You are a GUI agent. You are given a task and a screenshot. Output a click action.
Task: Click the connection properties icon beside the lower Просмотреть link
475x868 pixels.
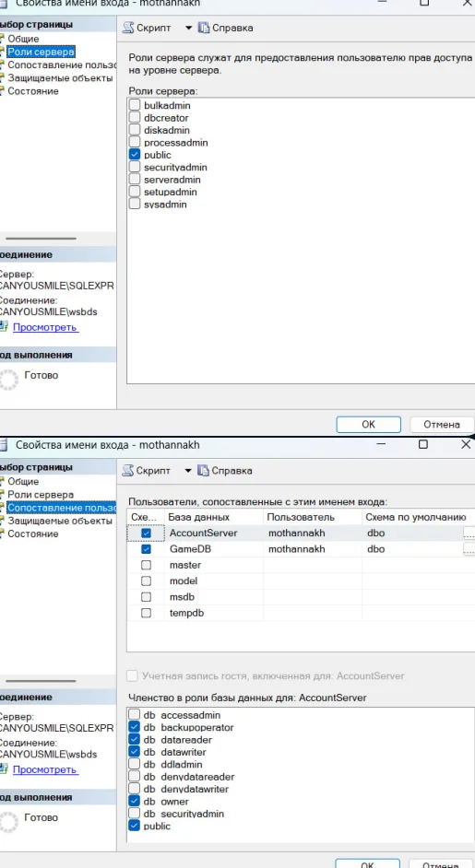point(4,769)
